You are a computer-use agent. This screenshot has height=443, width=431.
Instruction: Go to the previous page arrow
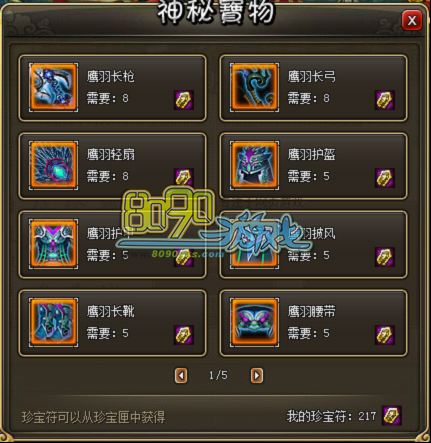point(181,376)
